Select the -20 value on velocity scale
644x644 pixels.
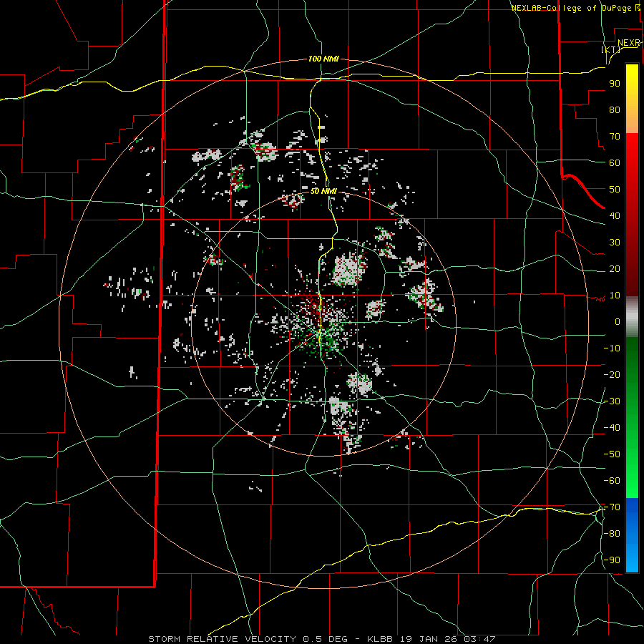pos(612,374)
